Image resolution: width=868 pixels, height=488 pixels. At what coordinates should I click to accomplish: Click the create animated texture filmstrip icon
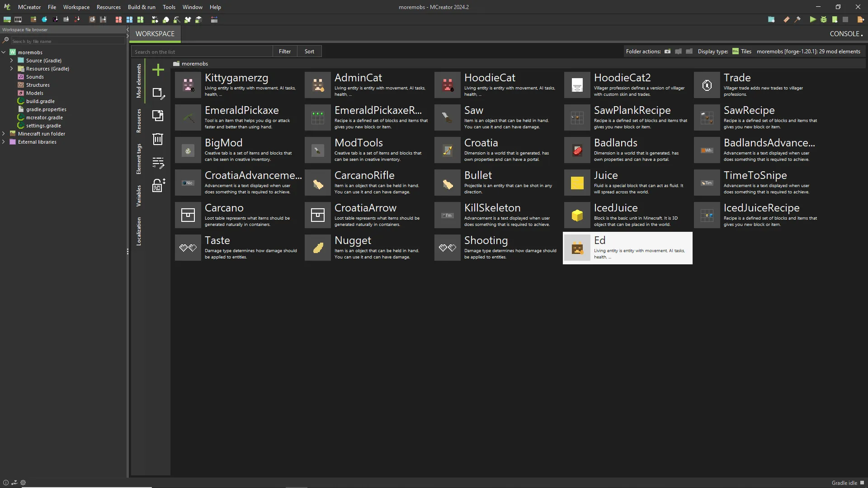click(18, 19)
